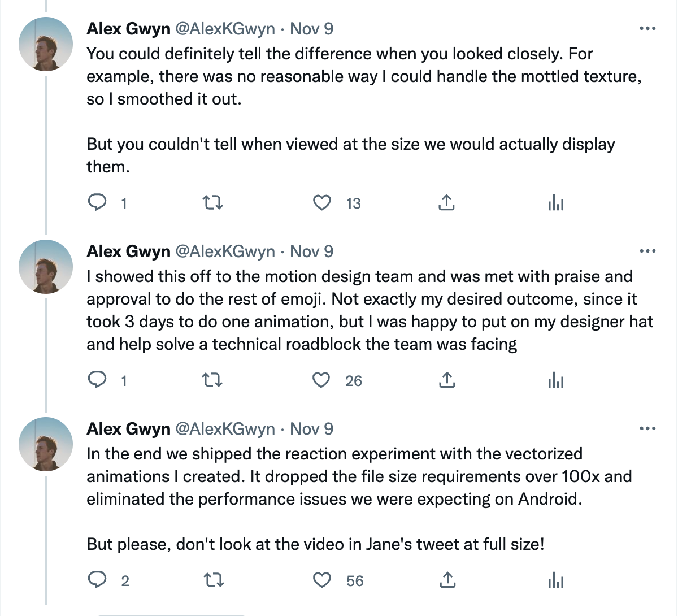View analytics for the mottled texture tweet

point(556,203)
